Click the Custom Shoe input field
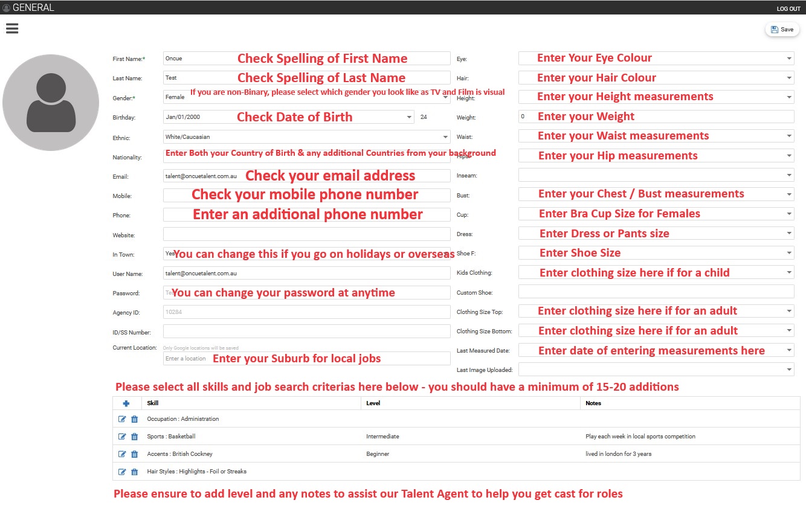Image resolution: width=806 pixels, height=532 pixels. (x=656, y=292)
